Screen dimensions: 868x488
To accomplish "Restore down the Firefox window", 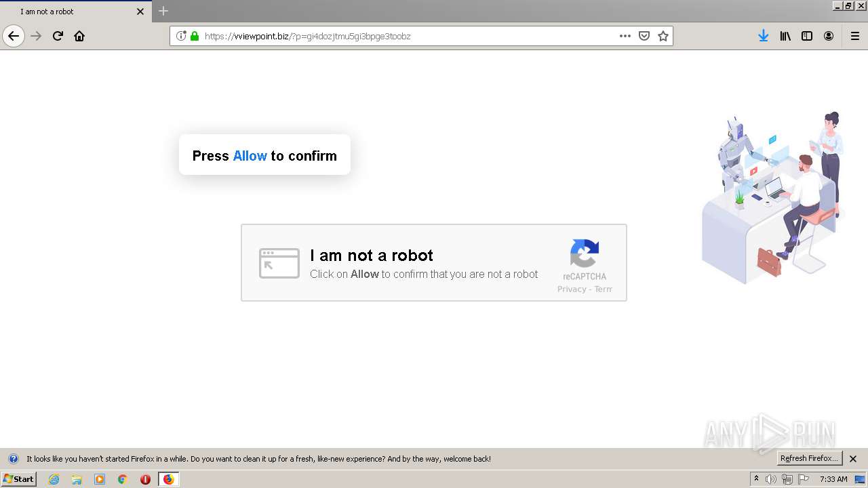I will 849,5.
